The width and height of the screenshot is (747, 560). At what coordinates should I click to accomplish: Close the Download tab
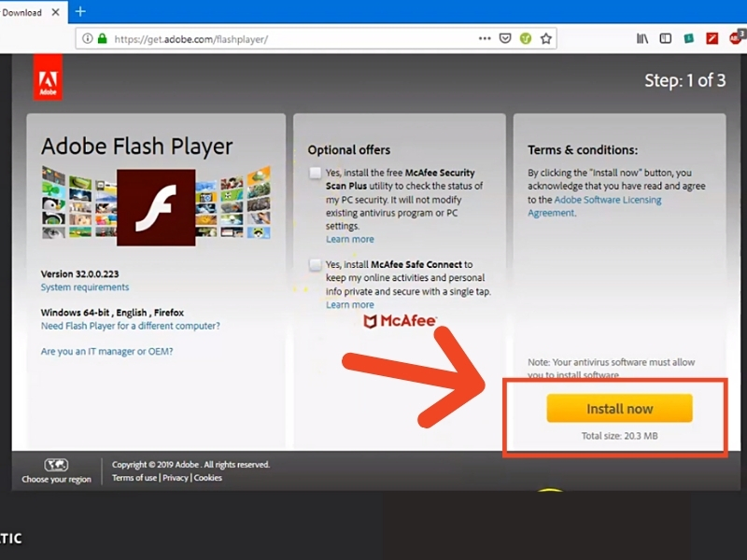coord(56,12)
